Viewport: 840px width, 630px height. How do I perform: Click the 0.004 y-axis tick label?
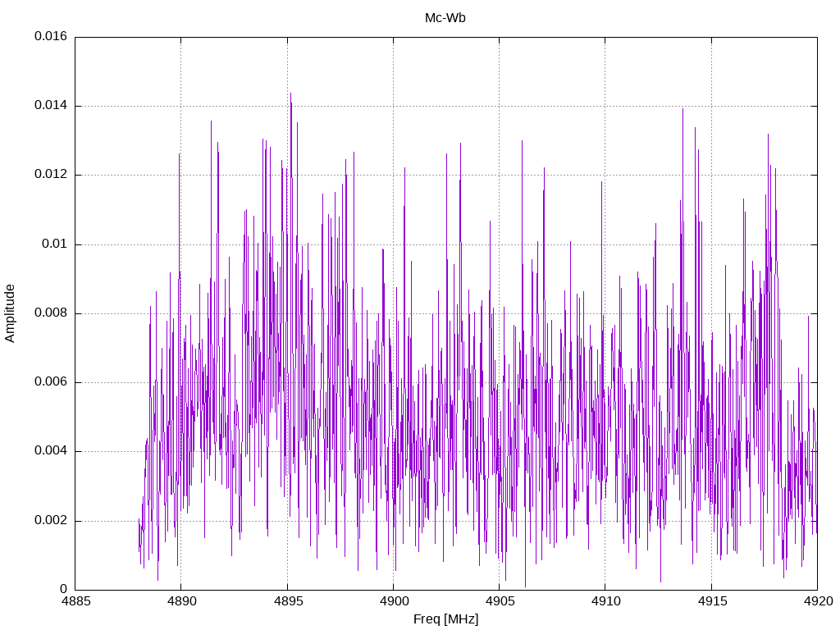point(51,451)
